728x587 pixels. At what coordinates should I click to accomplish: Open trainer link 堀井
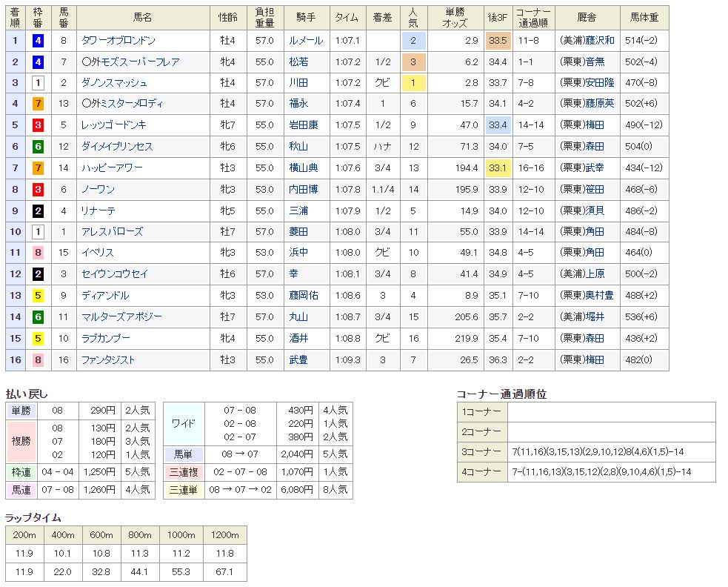595,316
